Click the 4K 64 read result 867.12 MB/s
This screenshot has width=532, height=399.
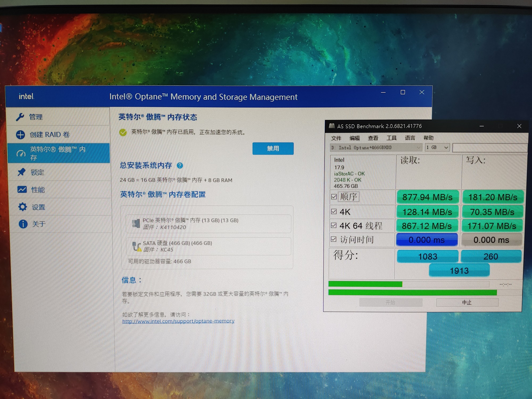(x=427, y=226)
